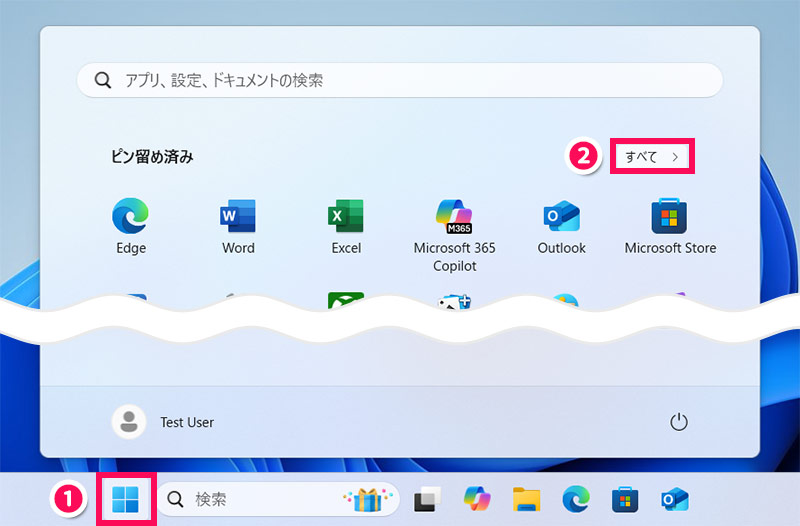The height and width of the screenshot is (526, 800).
Task: Launch Outlook from pinned apps
Action: click(x=562, y=226)
